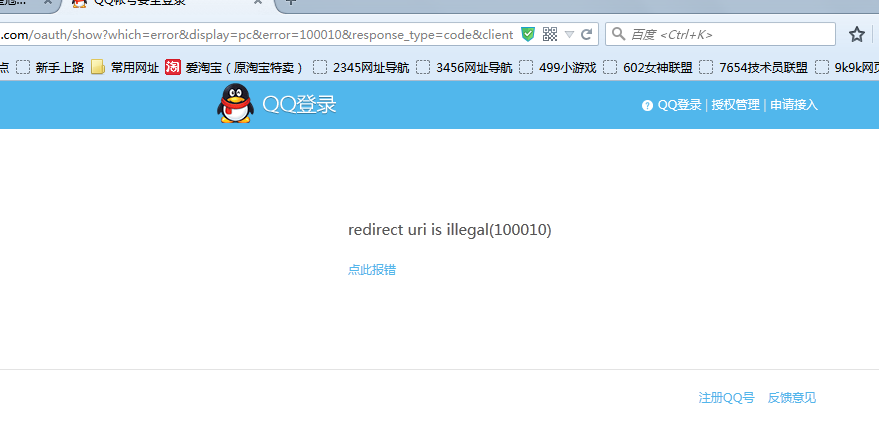Click the magnifier icon in the search box
The width and height of the screenshot is (879, 422).
(x=618, y=34)
